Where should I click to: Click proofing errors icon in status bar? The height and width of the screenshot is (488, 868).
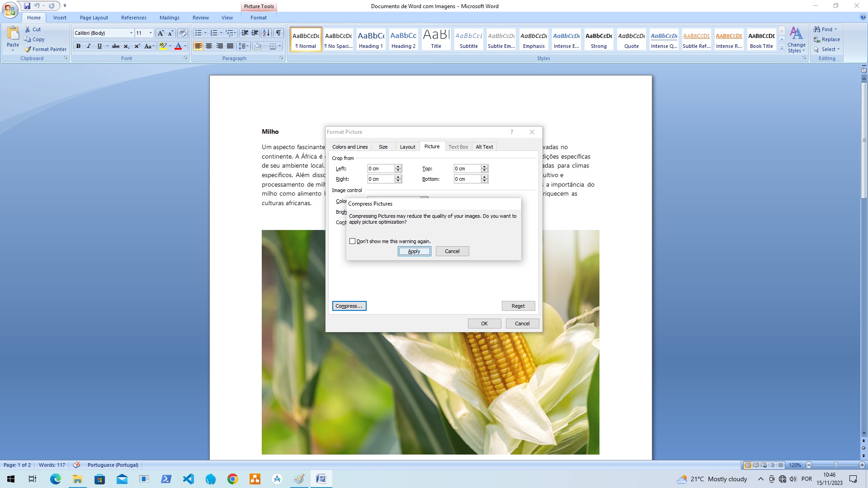pyautogui.click(x=76, y=465)
